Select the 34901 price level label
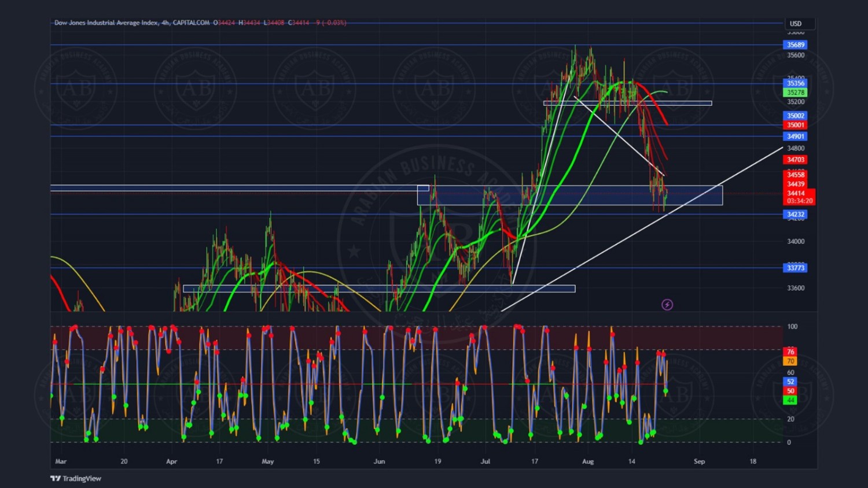 [796, 136]
